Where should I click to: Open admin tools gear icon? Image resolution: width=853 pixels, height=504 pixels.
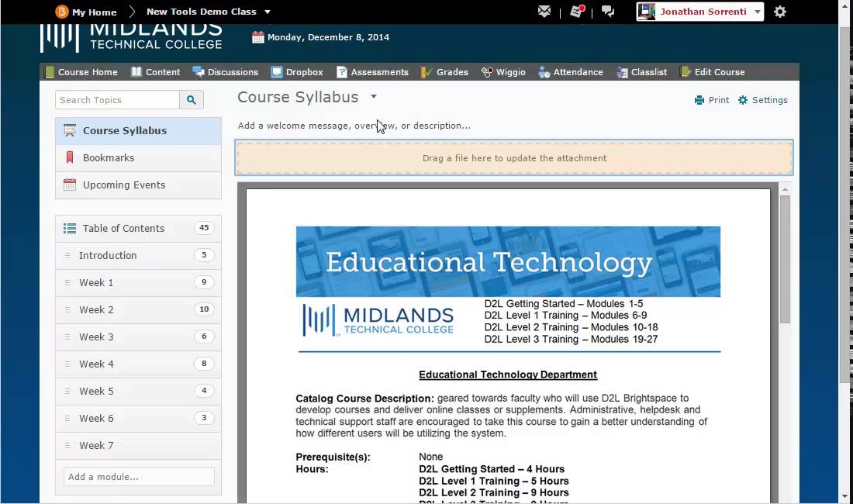[x=780, y=12]
